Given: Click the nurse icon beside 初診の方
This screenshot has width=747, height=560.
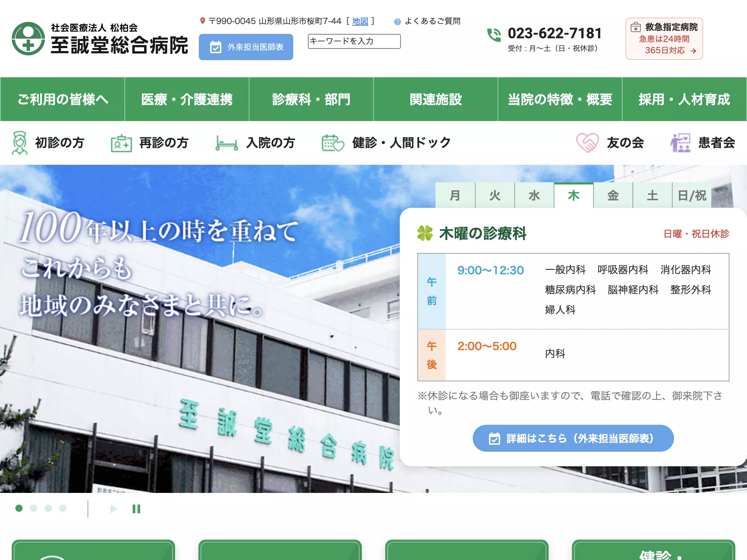Looking at the screenshot, I should tap(20, 143).
